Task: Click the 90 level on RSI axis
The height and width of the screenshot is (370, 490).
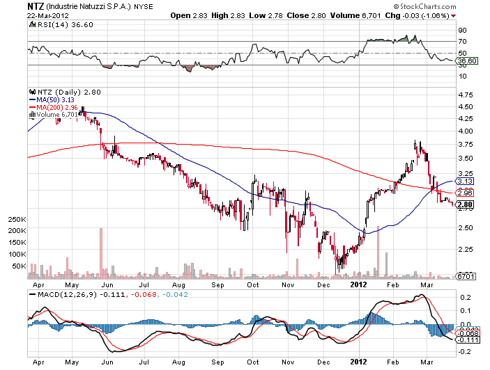Action: (x=462, y=31)
